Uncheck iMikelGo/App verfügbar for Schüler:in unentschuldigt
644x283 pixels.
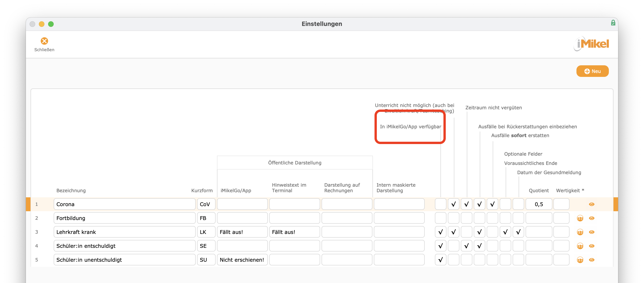point(440,260)
